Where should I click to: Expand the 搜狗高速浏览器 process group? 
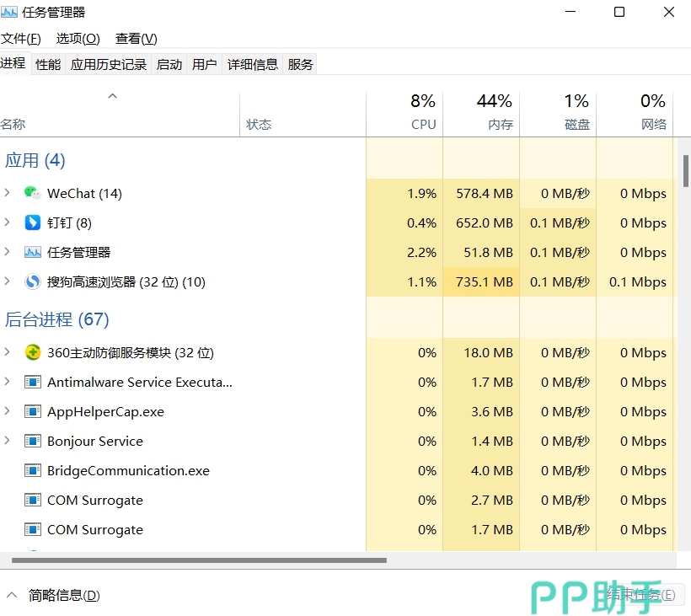8,281
